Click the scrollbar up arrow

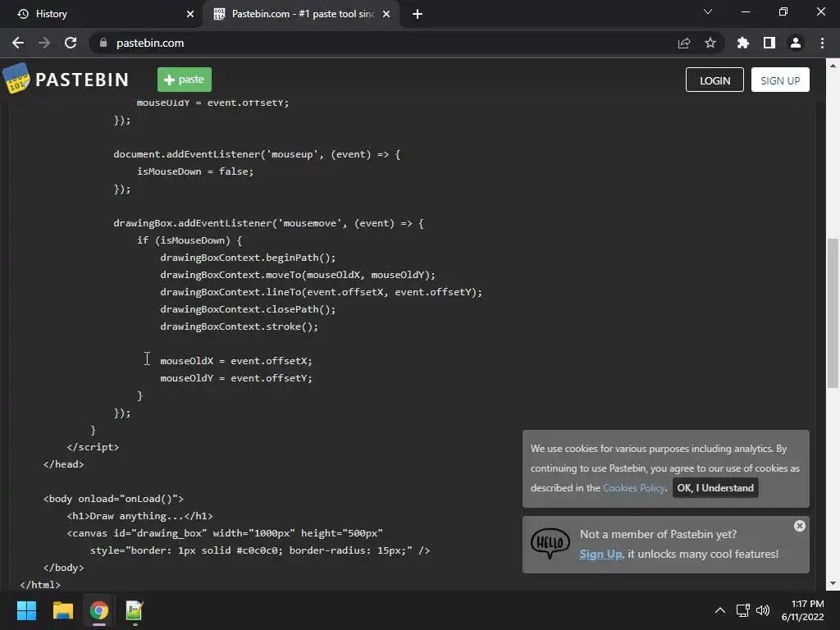point(833,66)
